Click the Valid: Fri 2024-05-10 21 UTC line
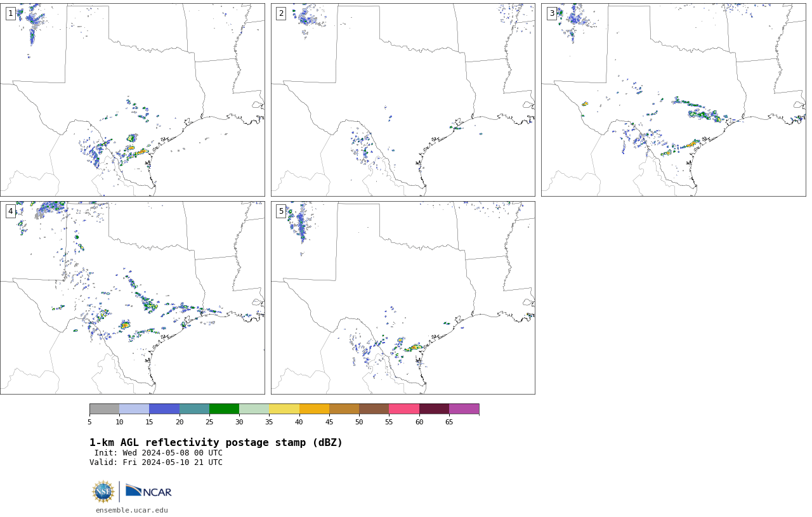The width and height of the screenshot is (812, 517). (x=156, y=462)
